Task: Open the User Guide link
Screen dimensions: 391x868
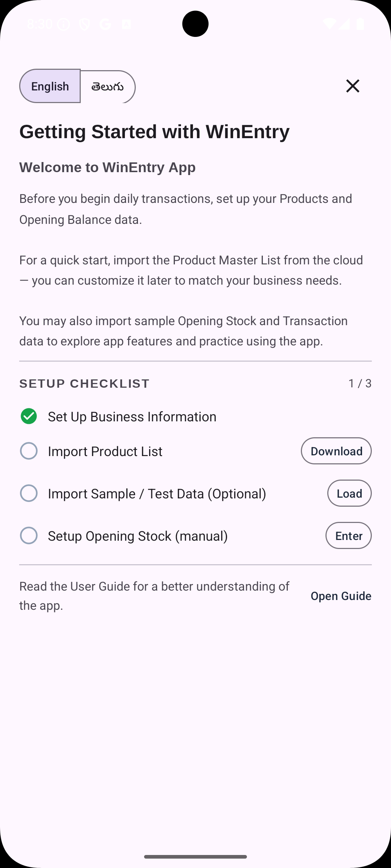Action: click(x=341, y=596)
